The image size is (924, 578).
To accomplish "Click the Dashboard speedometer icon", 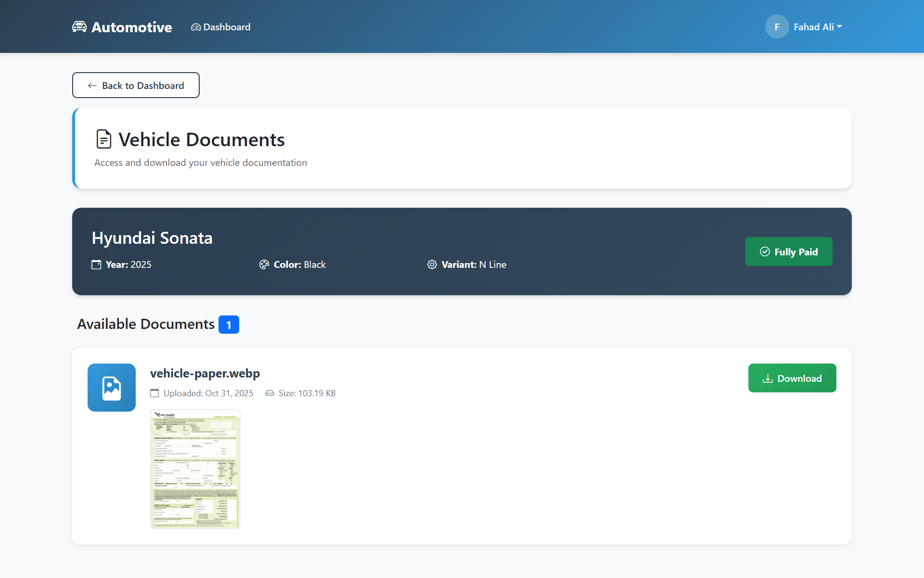I will [x=195, y=27].
